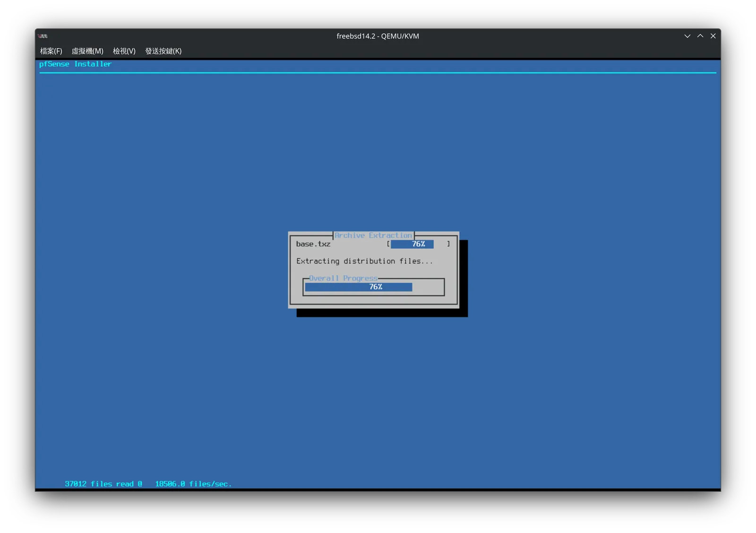Open the 檔案(F) menu
The width and height of the screenshot is (756, 533).
(51, 51)
